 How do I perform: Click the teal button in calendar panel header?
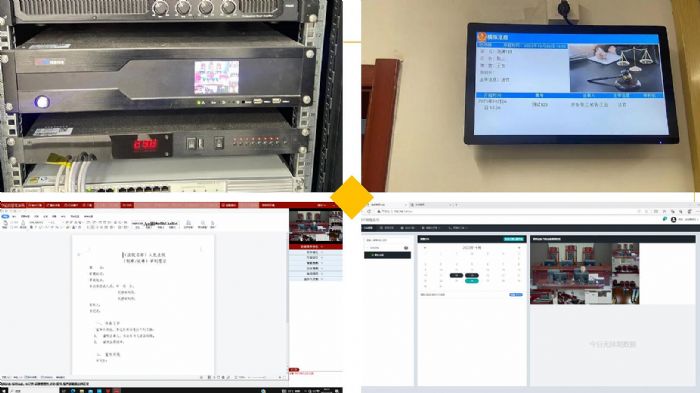pyautogui.click(x=513, y=239)
